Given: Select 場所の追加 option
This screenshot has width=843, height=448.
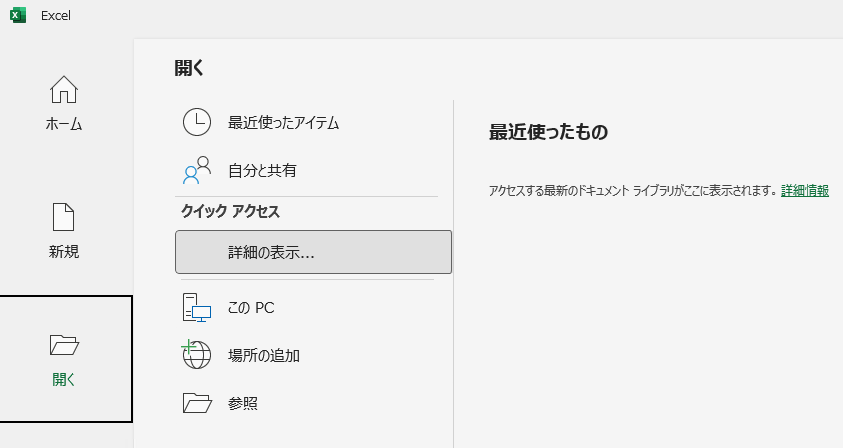Looking at the screenshot, I should coord(264,355).
